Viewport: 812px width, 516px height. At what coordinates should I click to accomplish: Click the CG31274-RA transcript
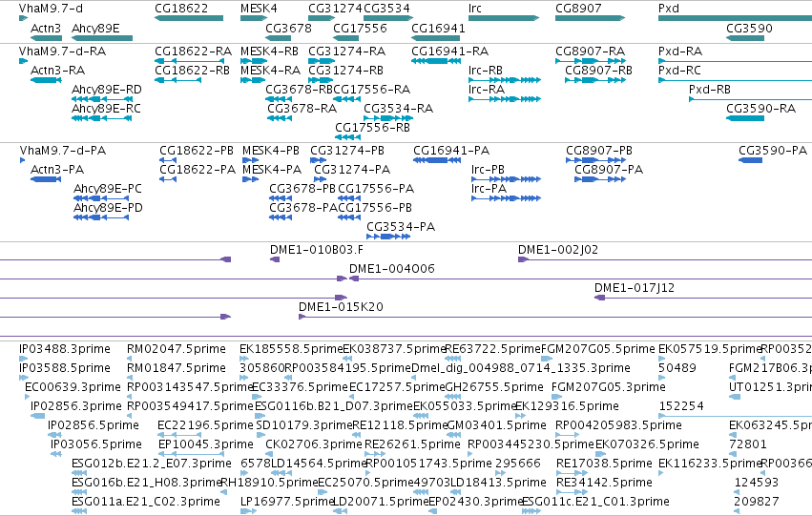[321, 61]
